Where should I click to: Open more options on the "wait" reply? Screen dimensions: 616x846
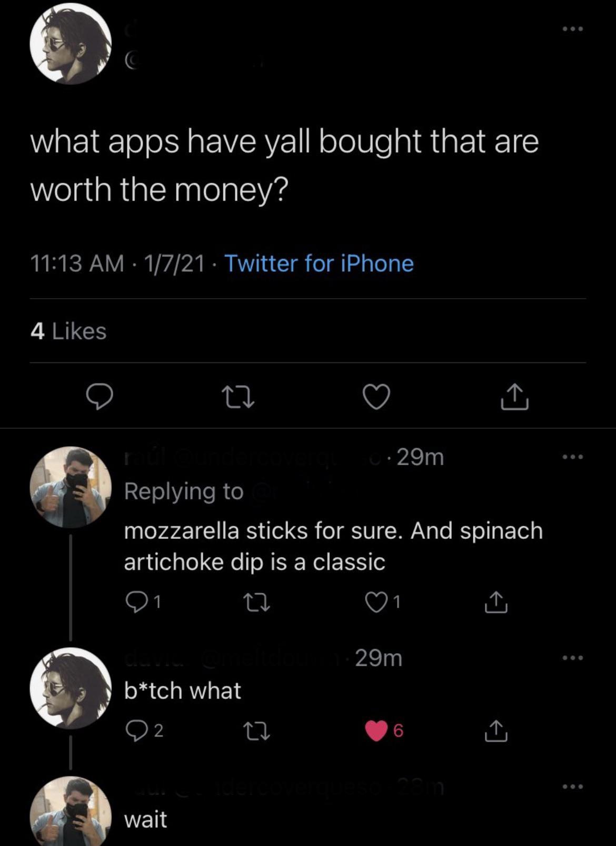pyautogui.click(x=572, y=786)
